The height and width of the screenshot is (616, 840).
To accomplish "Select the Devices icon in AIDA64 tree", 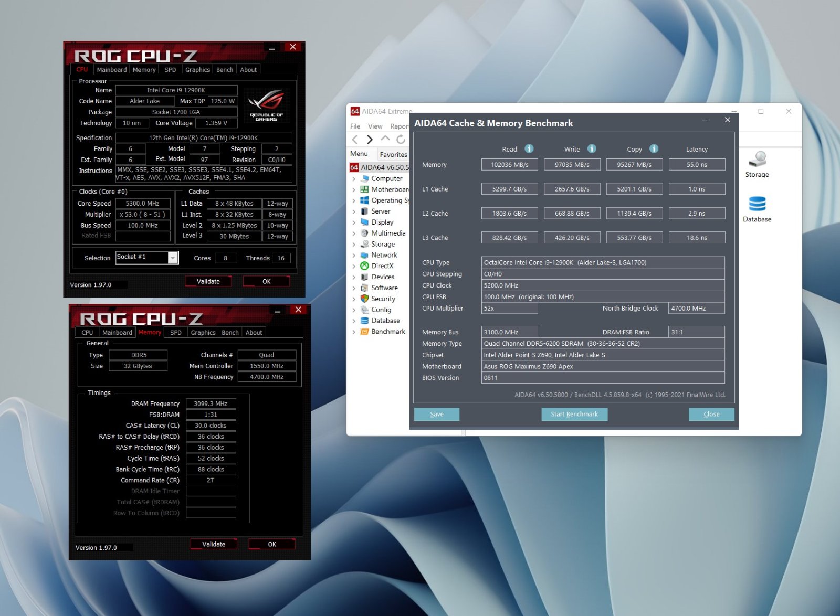I will 364,277.
